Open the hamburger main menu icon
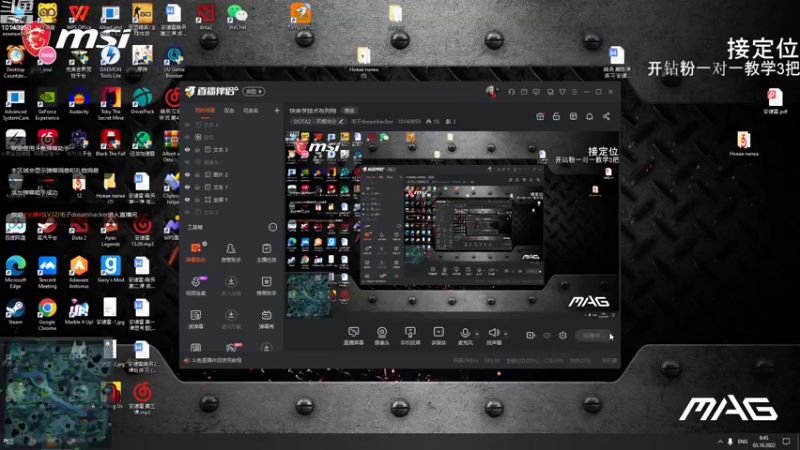Image resolution: width=800 pixels, height=450 pixels. point(574,92)
